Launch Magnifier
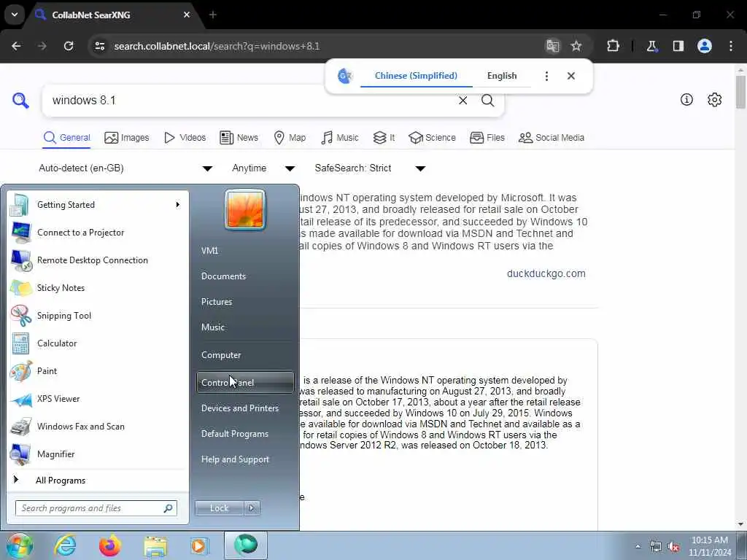Screen dimensions: 747x560 pos(97,454)
